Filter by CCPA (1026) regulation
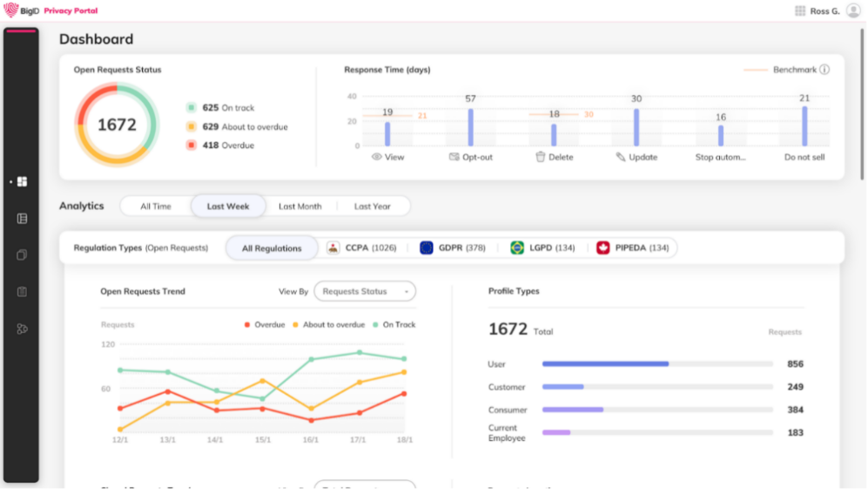This screenshot has height=495, width=868. point(362,247)
